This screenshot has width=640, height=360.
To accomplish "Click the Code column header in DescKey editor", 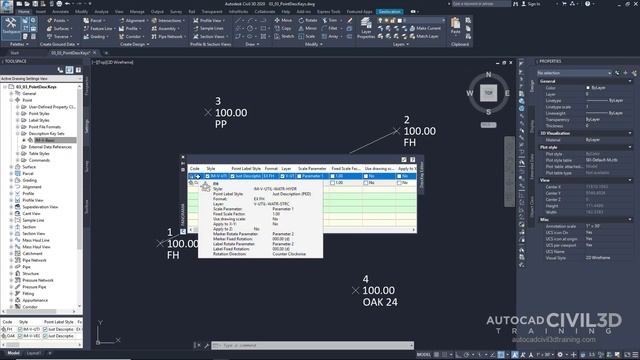I will [x=195, y=169].
